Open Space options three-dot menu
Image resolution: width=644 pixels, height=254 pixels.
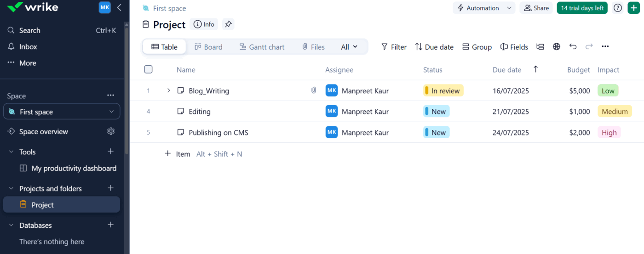(110, 96)
